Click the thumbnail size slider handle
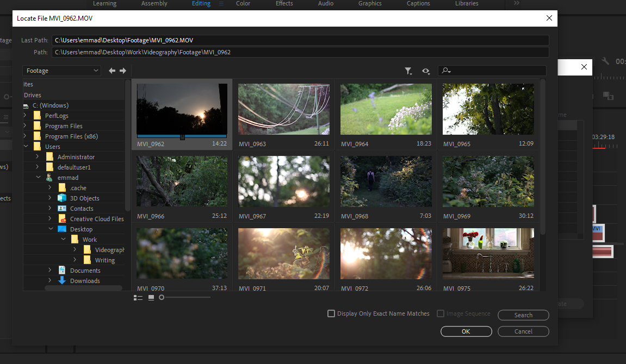The image size is (626, 364). (162, 297)
